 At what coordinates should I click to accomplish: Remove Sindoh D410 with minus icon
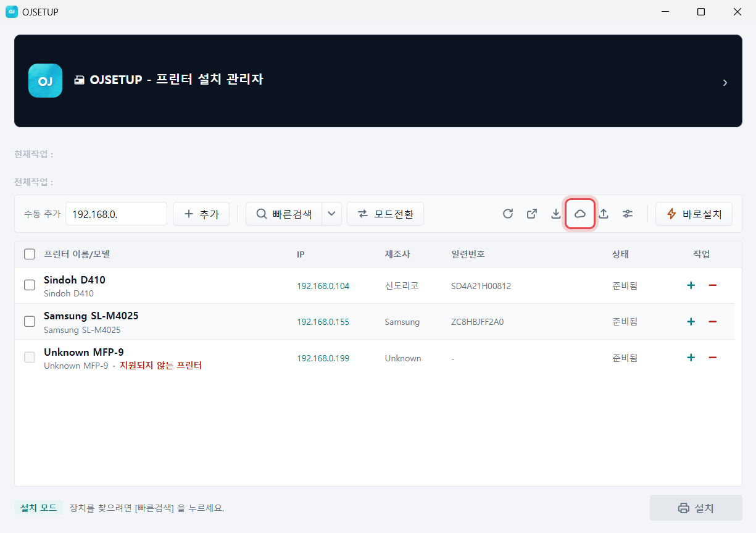(712, 285)
